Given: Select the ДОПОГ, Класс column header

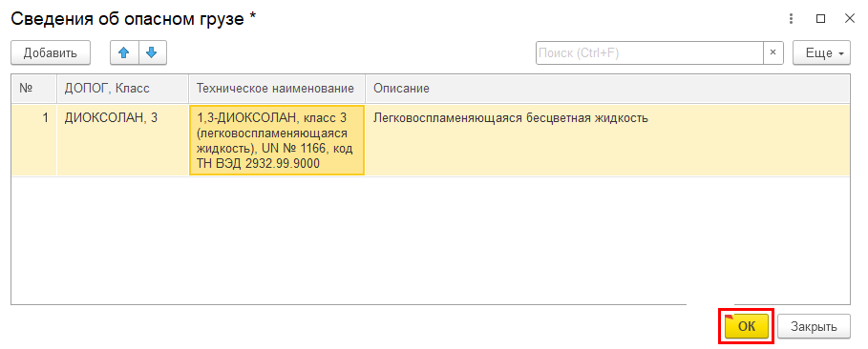Looking at the screenshot, I should (123, 89).
